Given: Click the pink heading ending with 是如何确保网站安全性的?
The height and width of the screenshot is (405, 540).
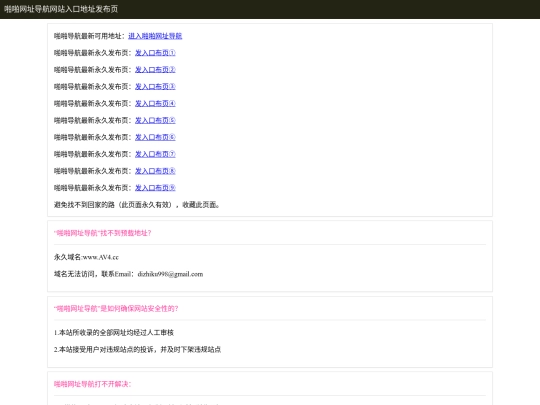Looking at the screenshot, I should click(x=116, y=309).
